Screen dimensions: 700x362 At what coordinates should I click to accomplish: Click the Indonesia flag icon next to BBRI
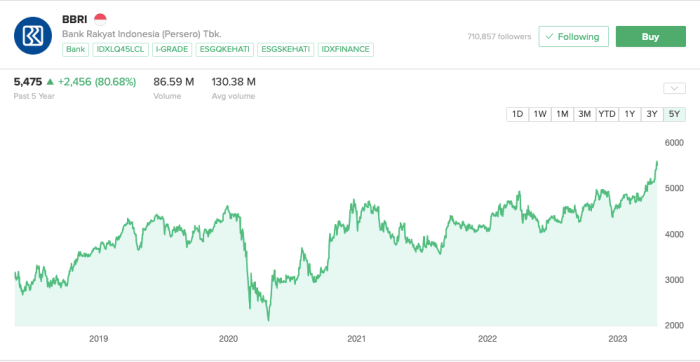click(100, 20)
